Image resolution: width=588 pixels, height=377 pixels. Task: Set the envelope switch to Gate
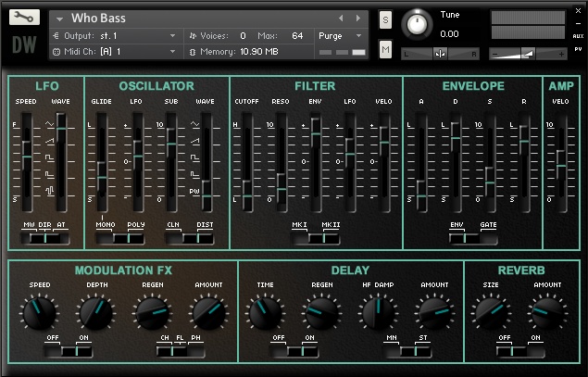pyautogui.click(x=487, y=237)
